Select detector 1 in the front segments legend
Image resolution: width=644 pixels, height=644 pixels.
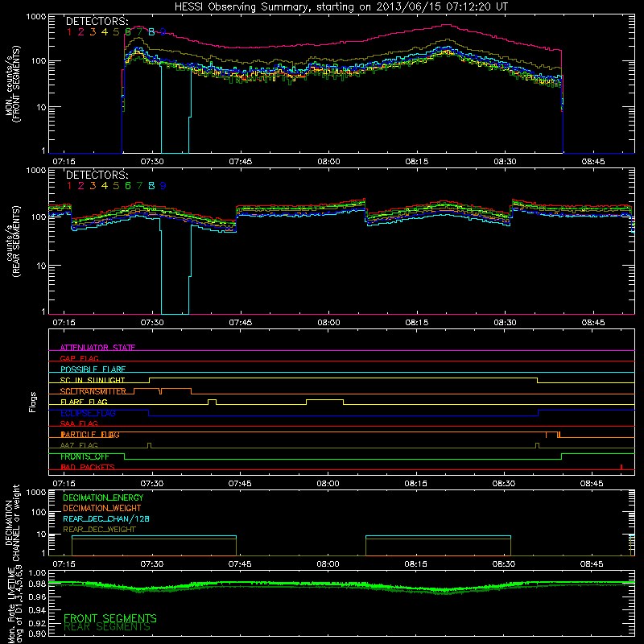(69, 32)
